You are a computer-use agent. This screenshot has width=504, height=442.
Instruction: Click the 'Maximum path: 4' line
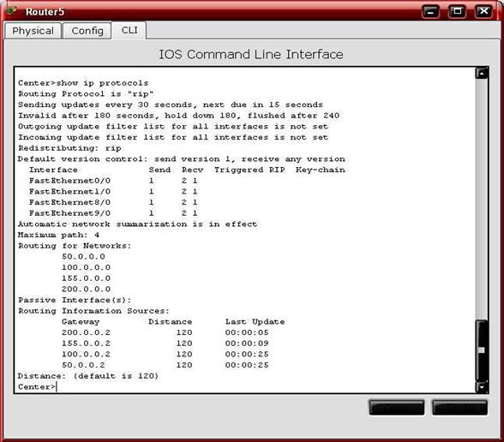(x=58, y=235)
